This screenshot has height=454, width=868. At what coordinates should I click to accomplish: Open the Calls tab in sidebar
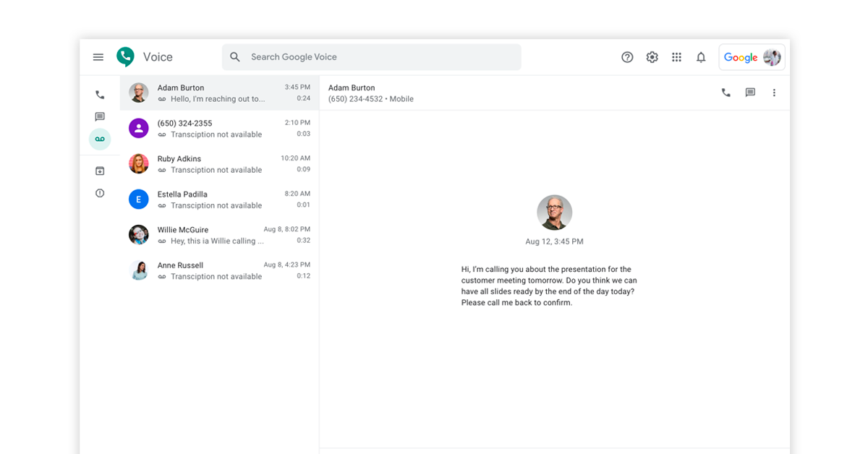pyautogui.click(x=100, y=95)
